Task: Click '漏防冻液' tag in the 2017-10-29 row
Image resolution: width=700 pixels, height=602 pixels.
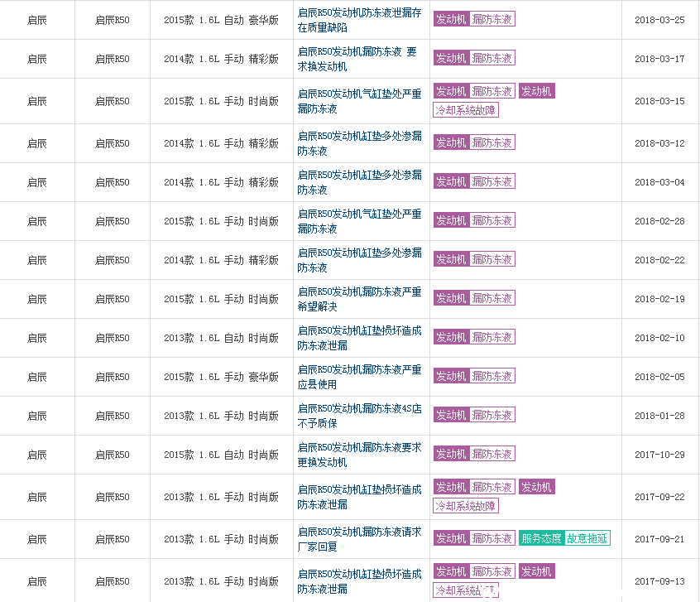Action: [x=492, y=454]
